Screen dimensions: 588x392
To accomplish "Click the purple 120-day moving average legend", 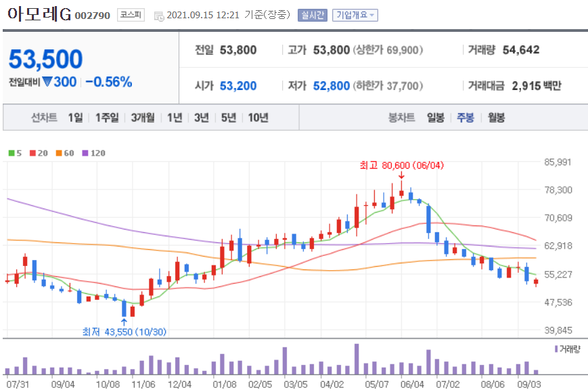I will tap(94, 153).
